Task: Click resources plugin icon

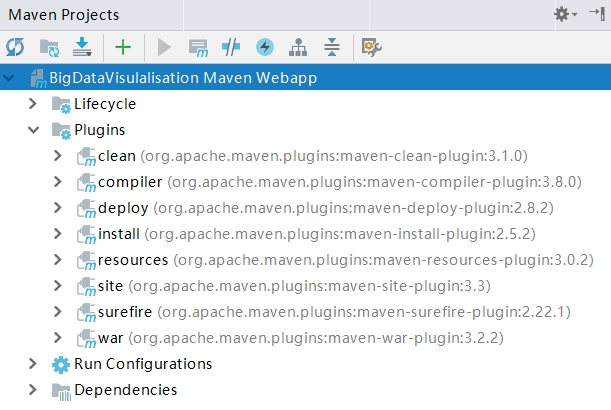Action: pos(86,261)
